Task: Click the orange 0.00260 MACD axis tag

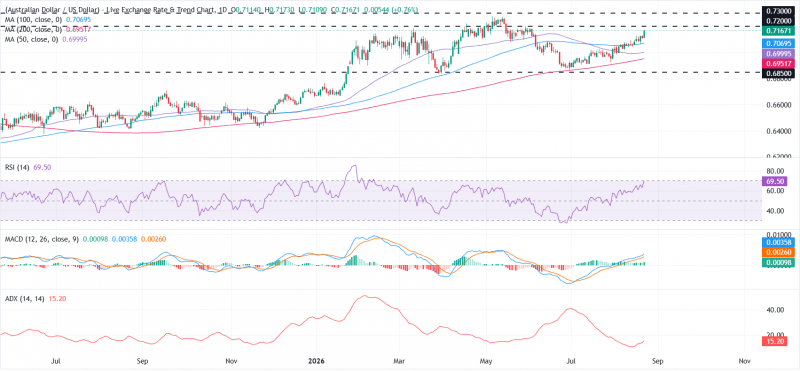Action: [x=780, y=252]
